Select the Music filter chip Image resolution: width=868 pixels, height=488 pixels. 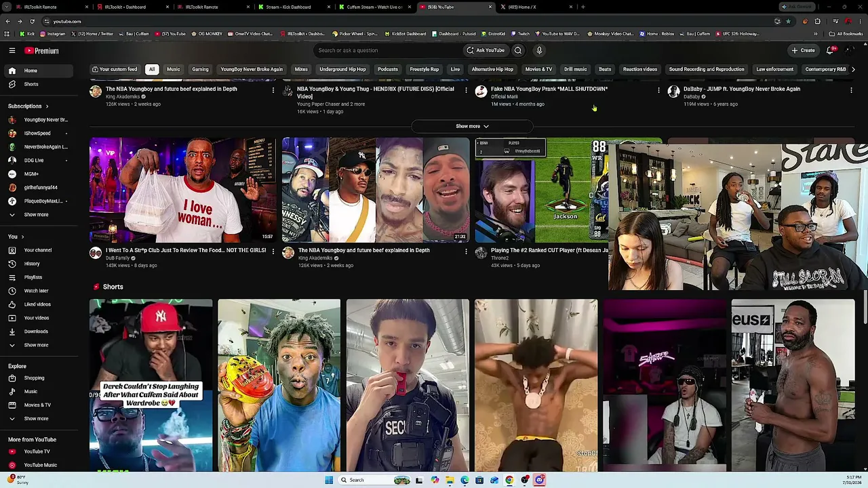click(x=174, y=69)
